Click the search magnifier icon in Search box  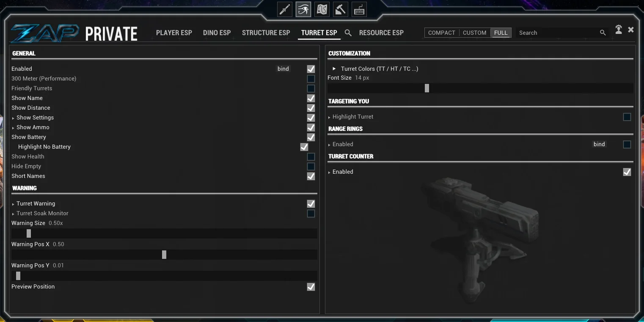point(603,33)
